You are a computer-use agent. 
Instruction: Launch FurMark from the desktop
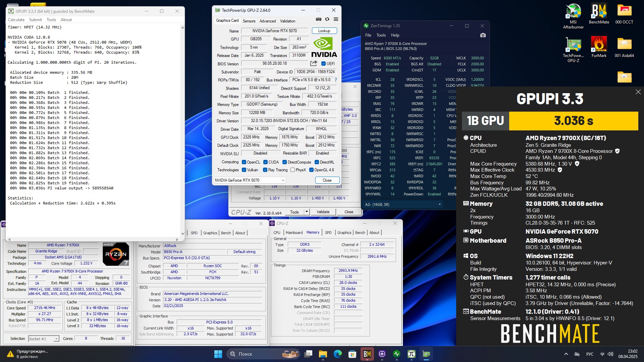599,47
